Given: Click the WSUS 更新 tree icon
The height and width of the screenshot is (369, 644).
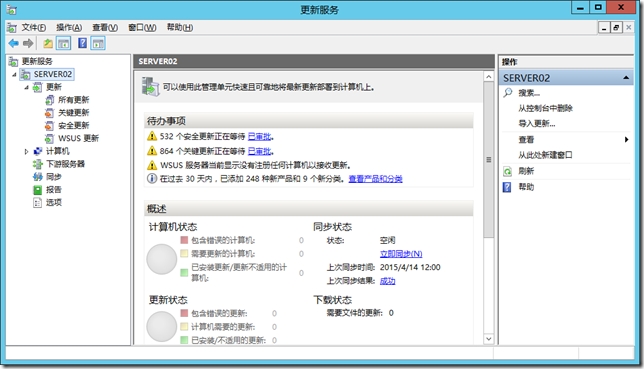Looking at the screenshot, I should coord(49,138).
